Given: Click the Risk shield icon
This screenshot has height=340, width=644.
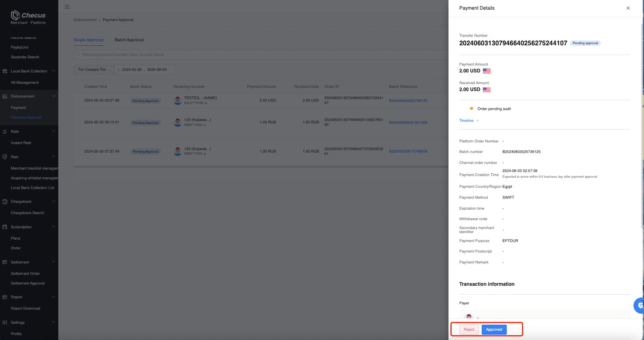Looking at the screenshot, I should coord(5,157).
